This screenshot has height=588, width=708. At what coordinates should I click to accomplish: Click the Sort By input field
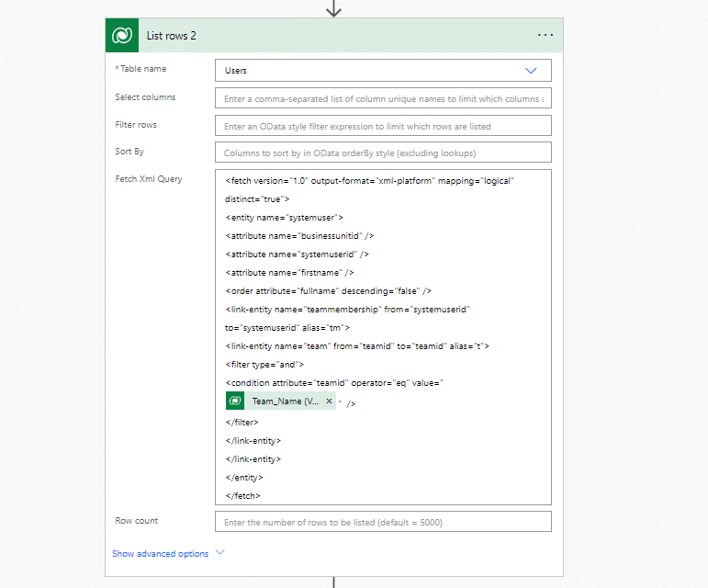pyautogui.click(x=383, y=153)
